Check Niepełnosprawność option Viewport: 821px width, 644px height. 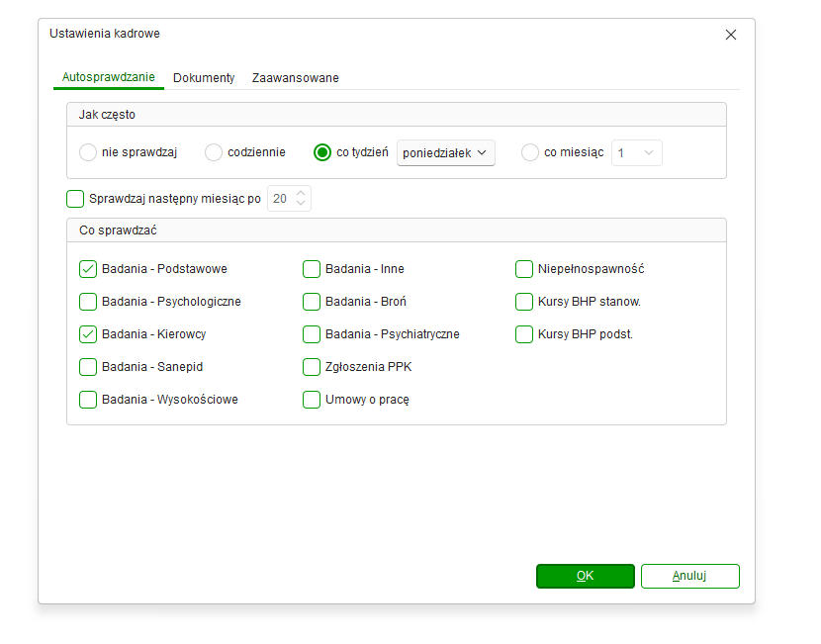(524, 269)
